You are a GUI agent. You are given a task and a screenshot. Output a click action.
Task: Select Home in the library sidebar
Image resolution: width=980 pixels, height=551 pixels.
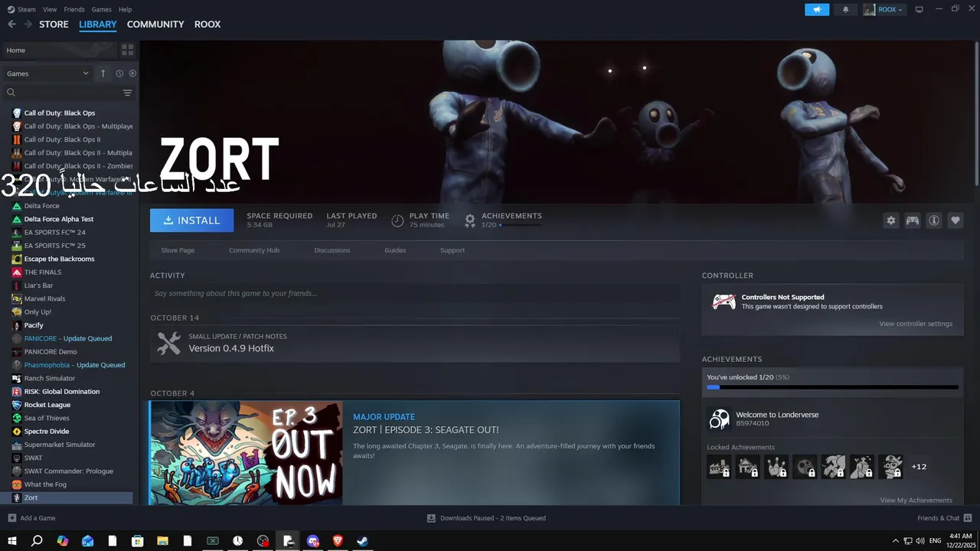[60, 50]
